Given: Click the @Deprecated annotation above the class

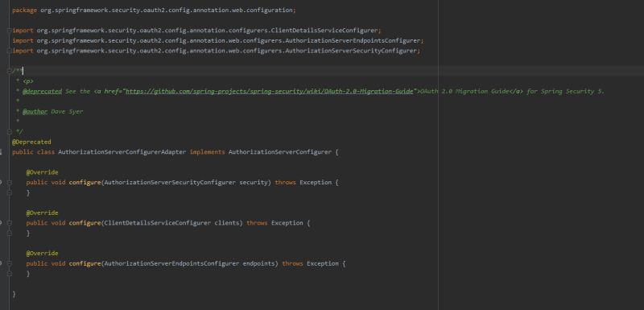Looking at the screenshot, I should coord(31,142).
